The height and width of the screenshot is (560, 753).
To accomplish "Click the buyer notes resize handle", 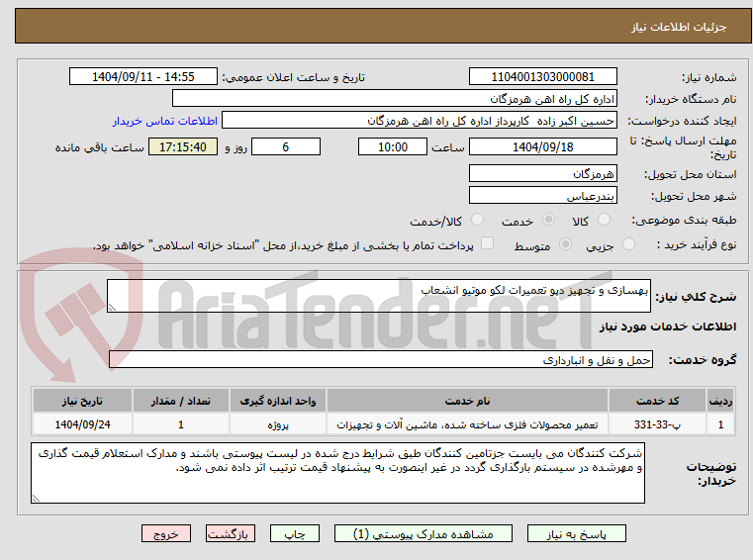I will (x=36, y=498).
